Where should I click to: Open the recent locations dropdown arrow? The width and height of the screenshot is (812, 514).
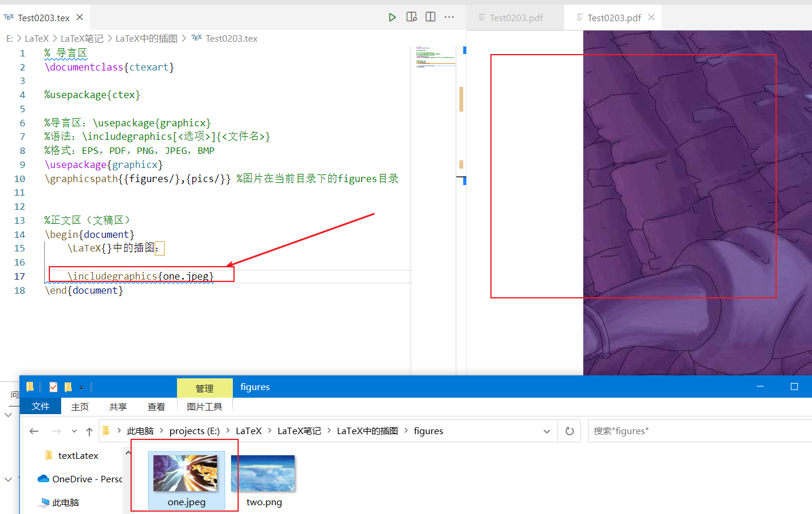point(74,431)
